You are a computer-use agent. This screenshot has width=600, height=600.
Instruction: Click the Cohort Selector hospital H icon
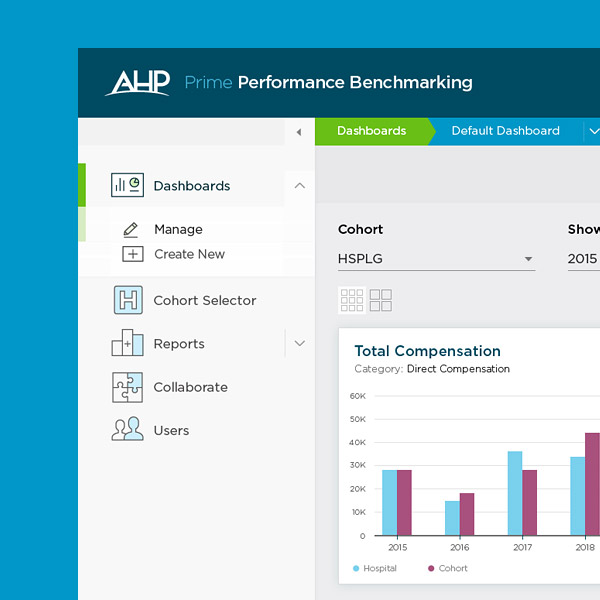pos(128,300)
